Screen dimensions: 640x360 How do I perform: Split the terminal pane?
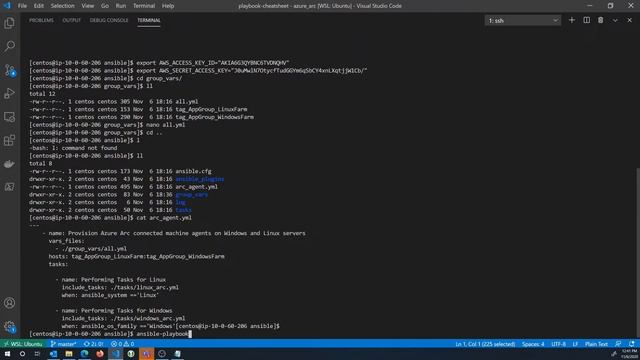coord(587,20)
